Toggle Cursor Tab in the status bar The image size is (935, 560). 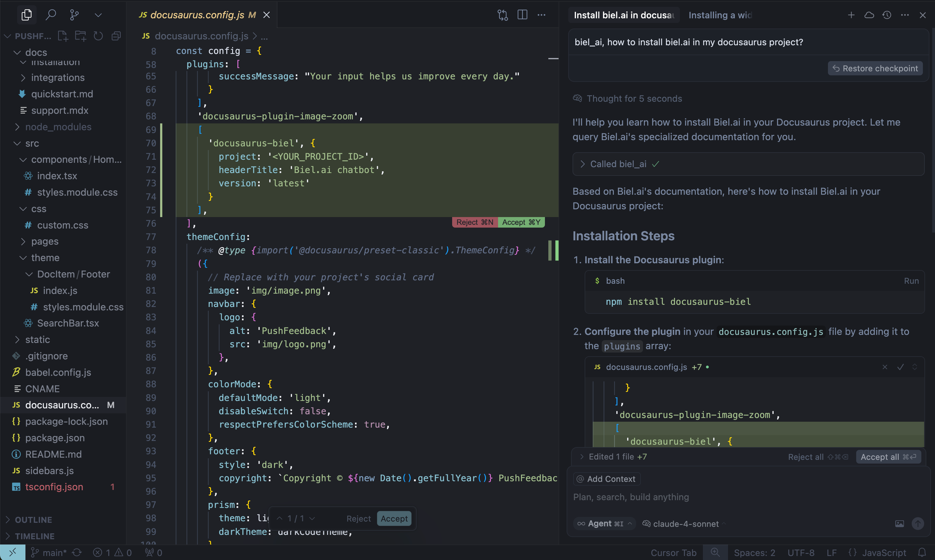673,552
